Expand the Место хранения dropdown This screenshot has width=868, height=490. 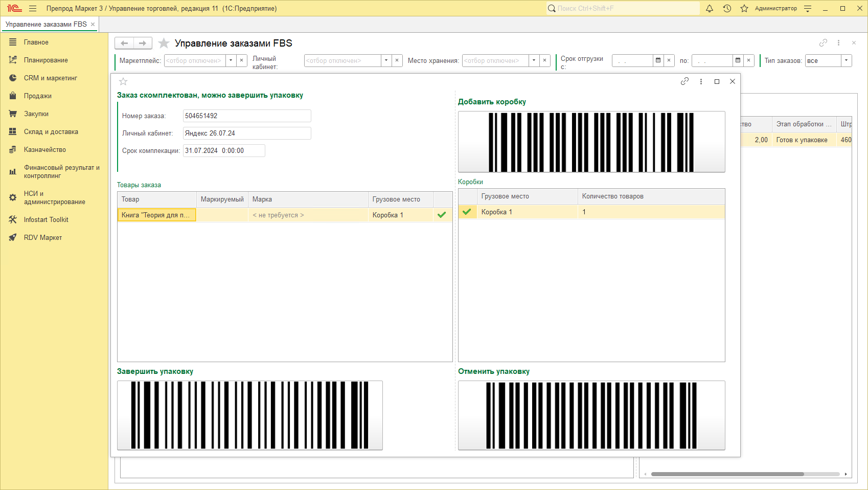(x=534, y=60)
